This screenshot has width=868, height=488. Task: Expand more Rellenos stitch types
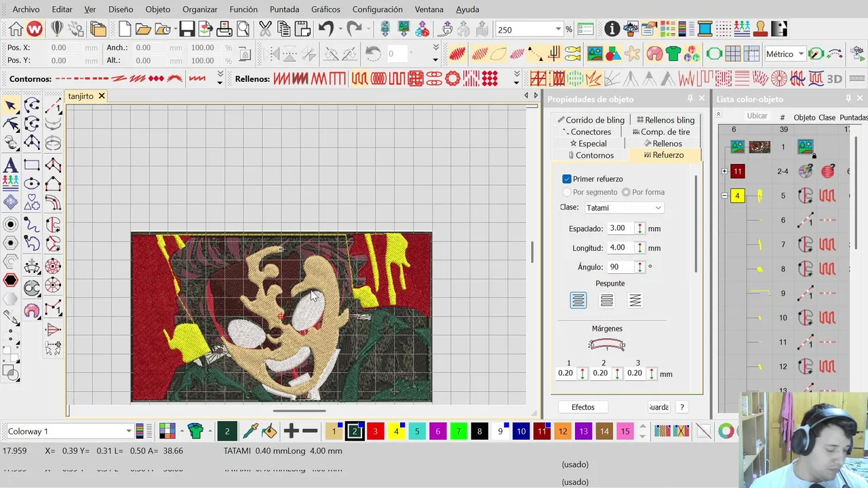point(516,79)
